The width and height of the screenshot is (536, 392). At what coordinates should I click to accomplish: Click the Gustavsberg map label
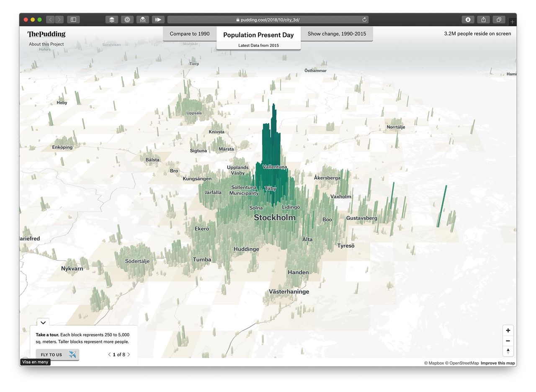click(x=362, y=218)
